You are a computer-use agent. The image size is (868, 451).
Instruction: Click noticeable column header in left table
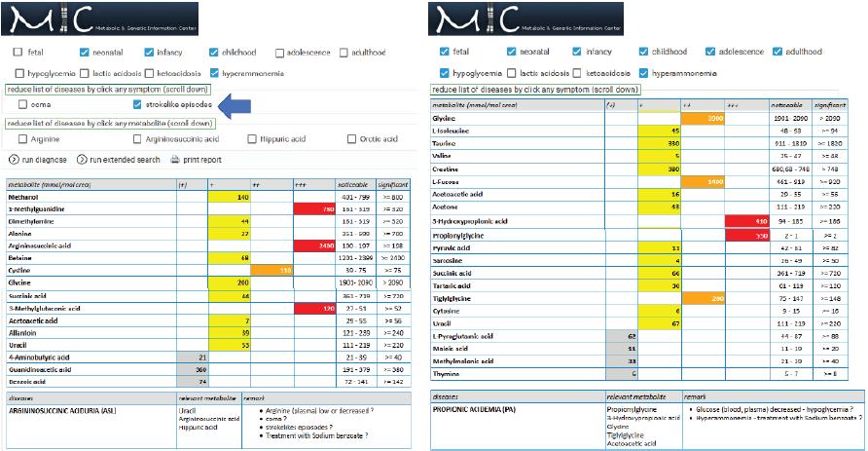pyautogui.click(x=352, y=184)
